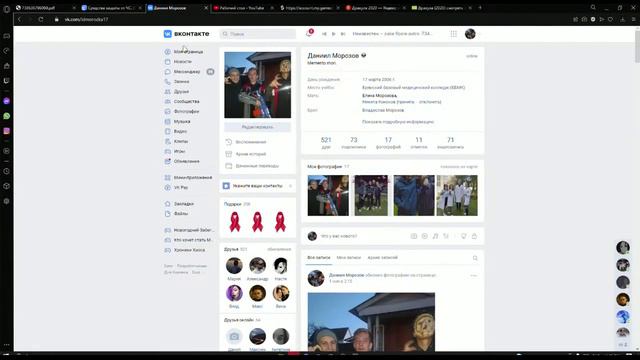Viewport: 640px width, 360px height.
Task: Attach a video to new post
Action: [424, 236]
